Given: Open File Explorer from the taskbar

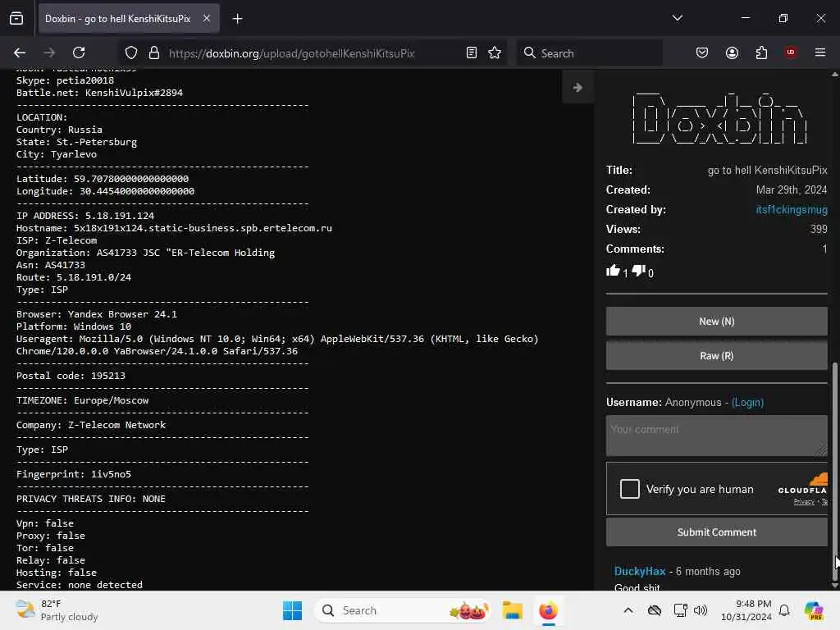Looking at the screenshot, I should click(x=512, y=610).
